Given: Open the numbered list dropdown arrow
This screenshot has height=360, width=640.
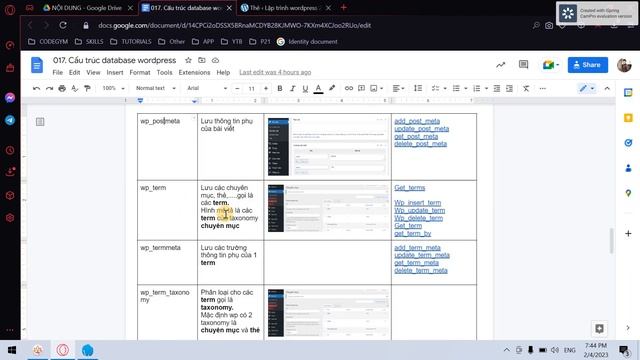Looking at the screenshot, I should (x=486, y=88).
